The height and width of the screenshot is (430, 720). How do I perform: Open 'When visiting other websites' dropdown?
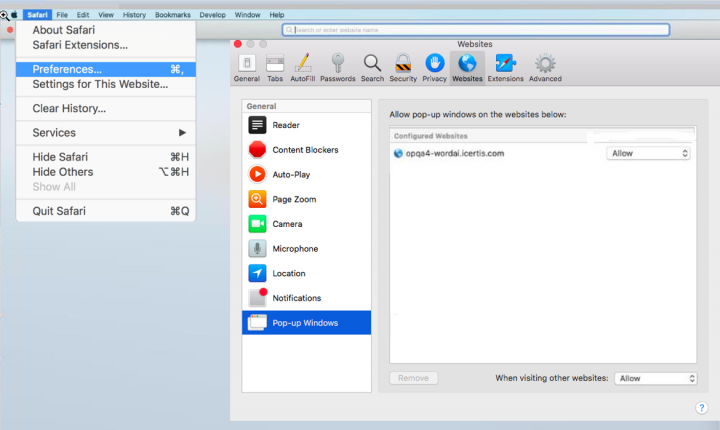pos(655,378)
